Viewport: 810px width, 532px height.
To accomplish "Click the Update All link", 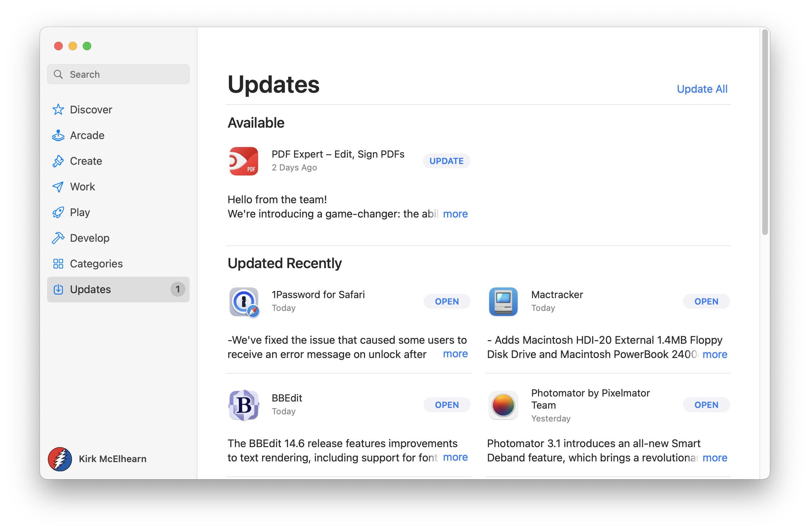I will click(702, 89).
